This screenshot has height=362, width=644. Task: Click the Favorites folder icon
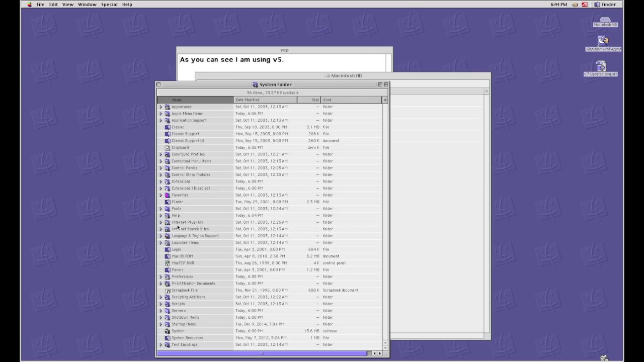[168, 195]
